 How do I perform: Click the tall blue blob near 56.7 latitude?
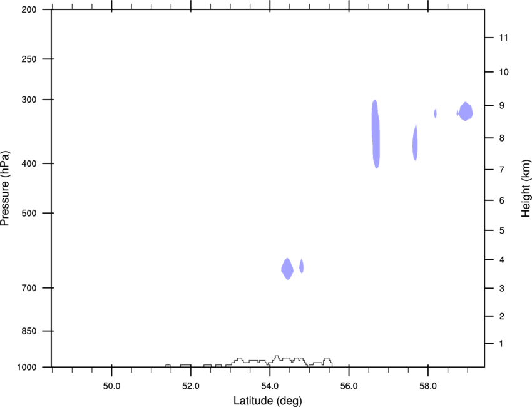[376, 134]
